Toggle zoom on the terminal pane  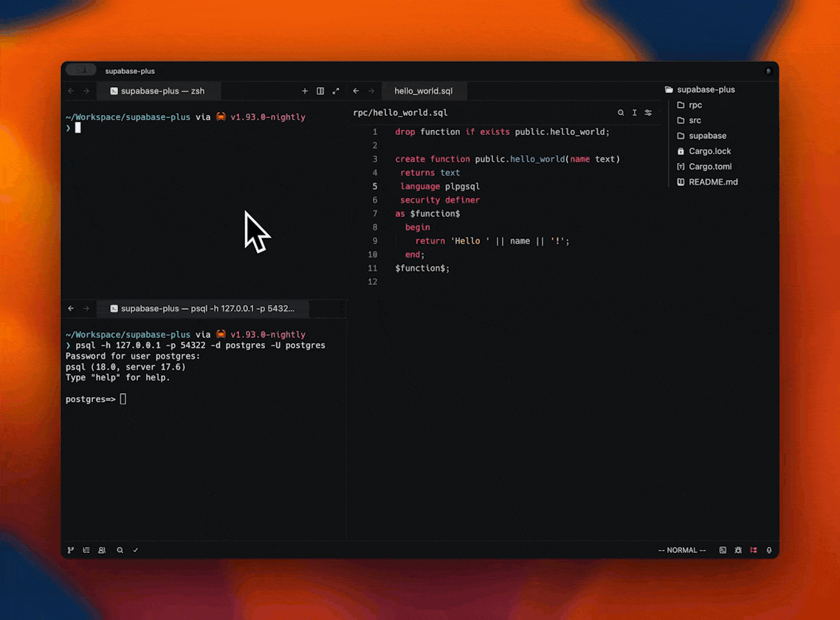click(x=336, y=91)
